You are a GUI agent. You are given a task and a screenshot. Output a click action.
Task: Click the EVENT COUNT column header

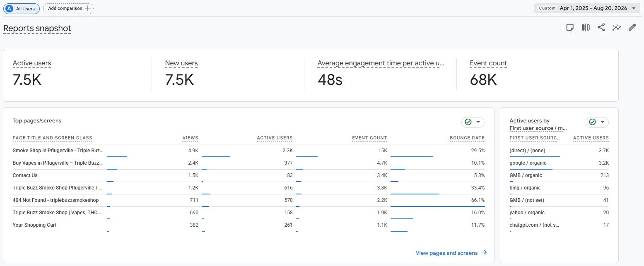pyautogui.click(x=369, y=138)
